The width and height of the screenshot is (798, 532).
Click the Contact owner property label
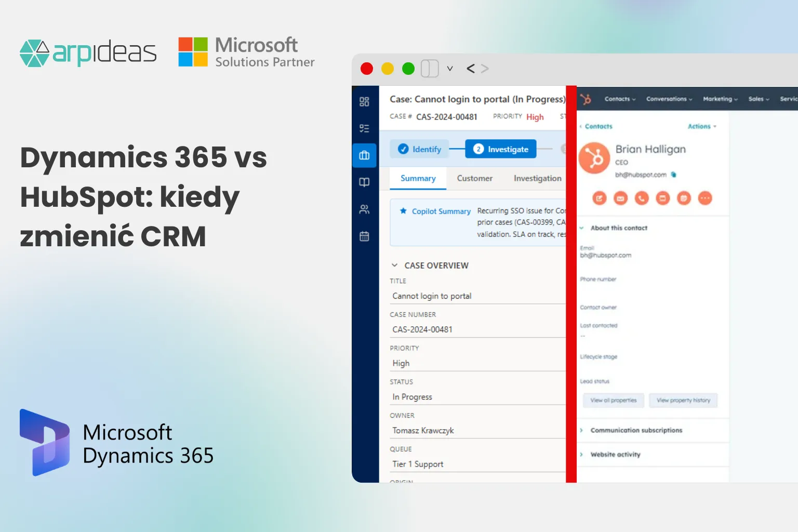coord(598,308)
